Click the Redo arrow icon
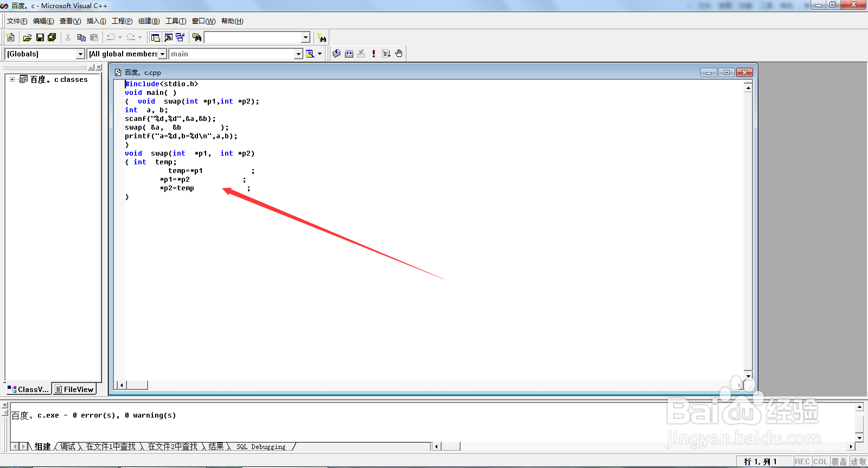This screenshot has width=868, height=468. point(131,37)
